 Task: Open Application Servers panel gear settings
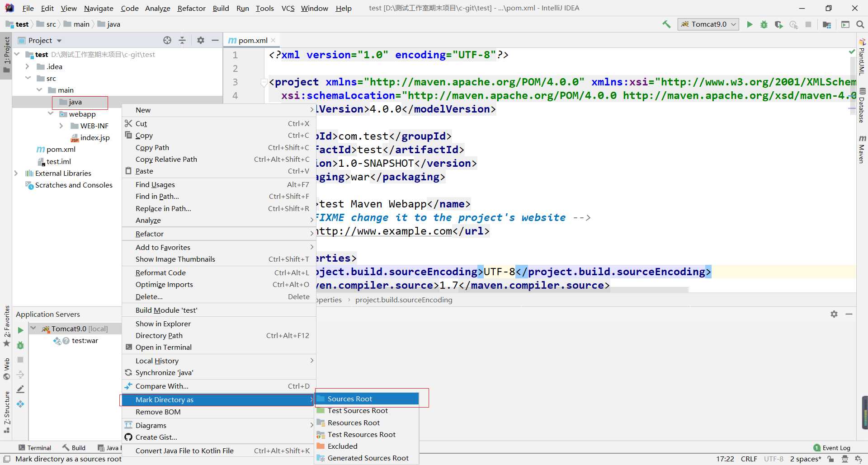(x=834, y=314)
